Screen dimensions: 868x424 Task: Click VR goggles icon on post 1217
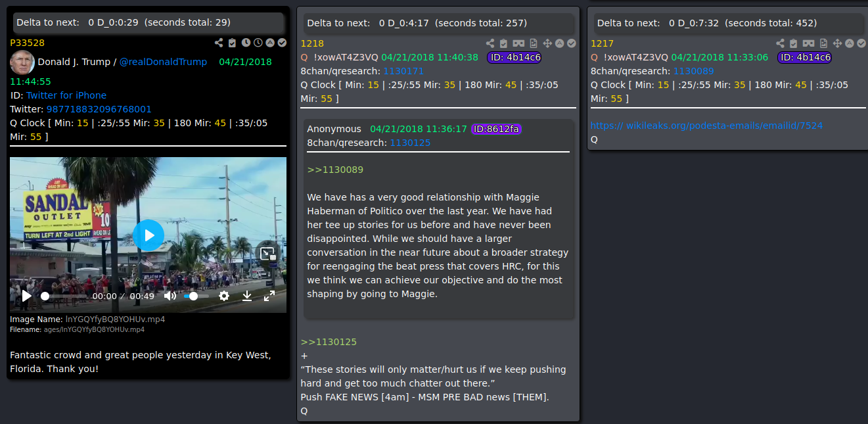(x=808, y=43)
